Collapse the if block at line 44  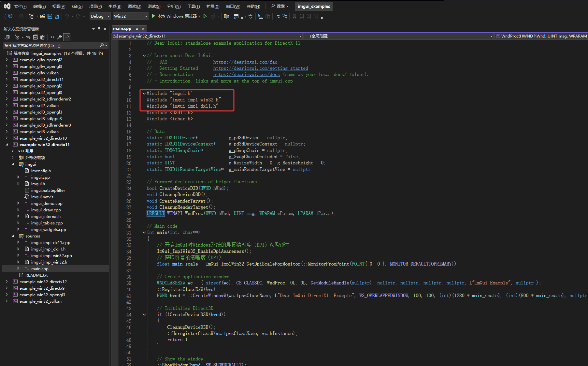coord(144,314)
